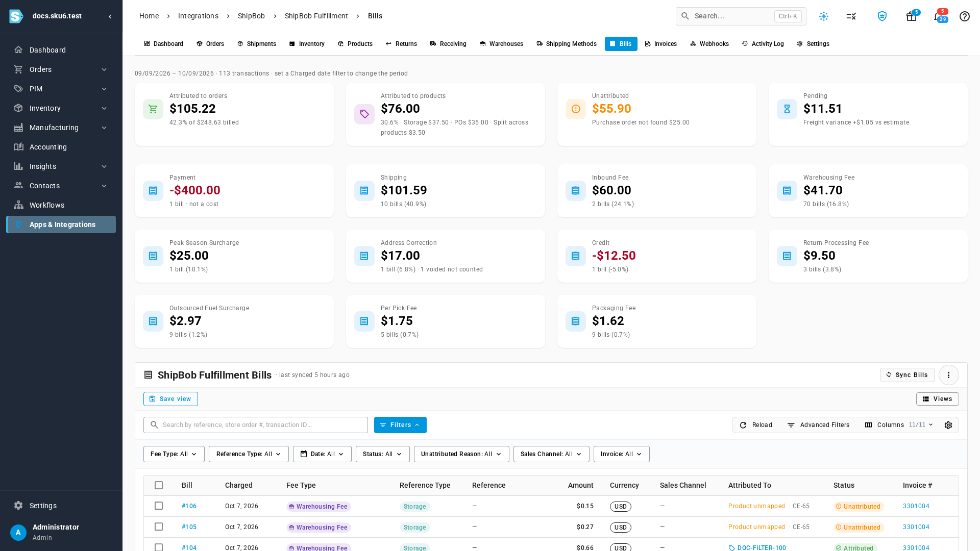This screenshot has width=980, height=551.
Task: Click the blue sparkle assistant icon
Action: 824,16
